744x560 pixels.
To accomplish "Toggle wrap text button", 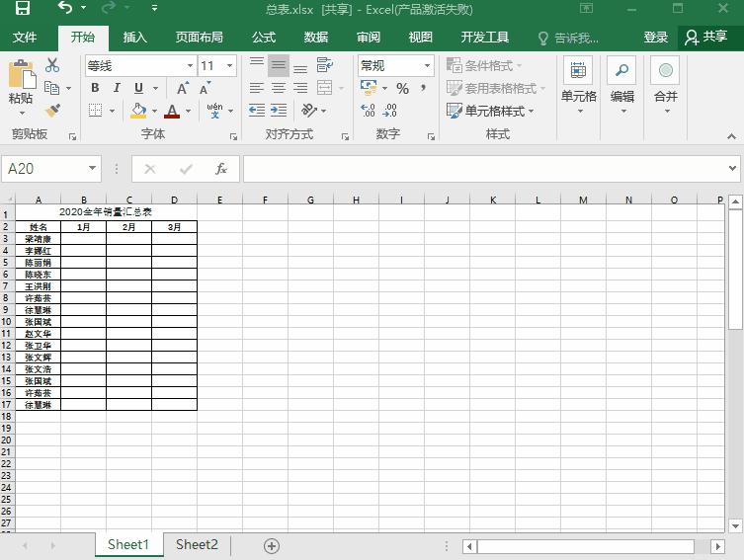I will (325, 65).
